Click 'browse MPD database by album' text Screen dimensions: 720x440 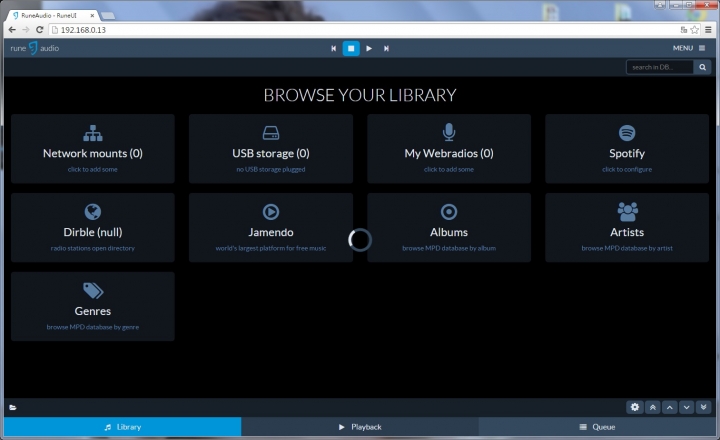[449, 248]
